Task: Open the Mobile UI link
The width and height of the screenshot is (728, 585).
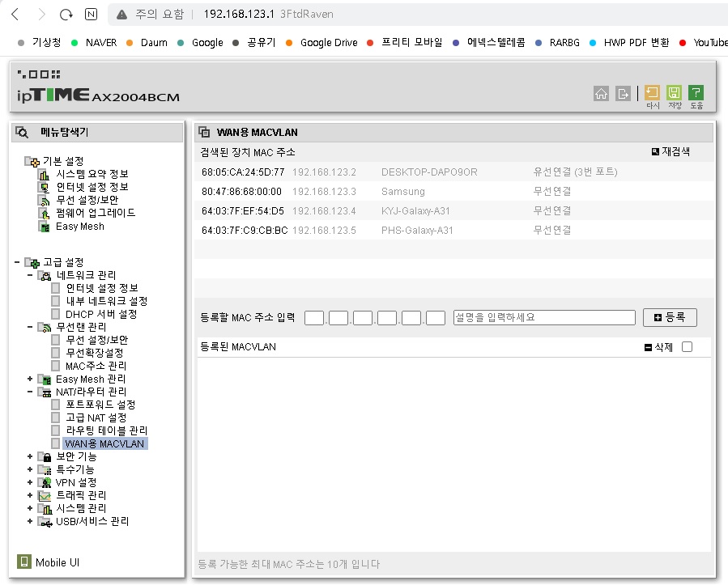Action: pyautogui.click(x=57, y=562)
